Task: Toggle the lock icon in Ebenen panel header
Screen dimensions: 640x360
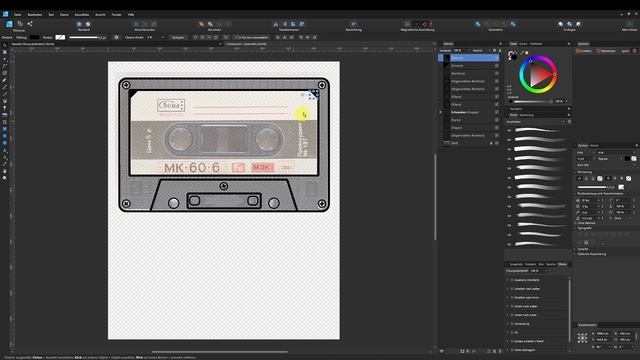Action: click(500, 51)
